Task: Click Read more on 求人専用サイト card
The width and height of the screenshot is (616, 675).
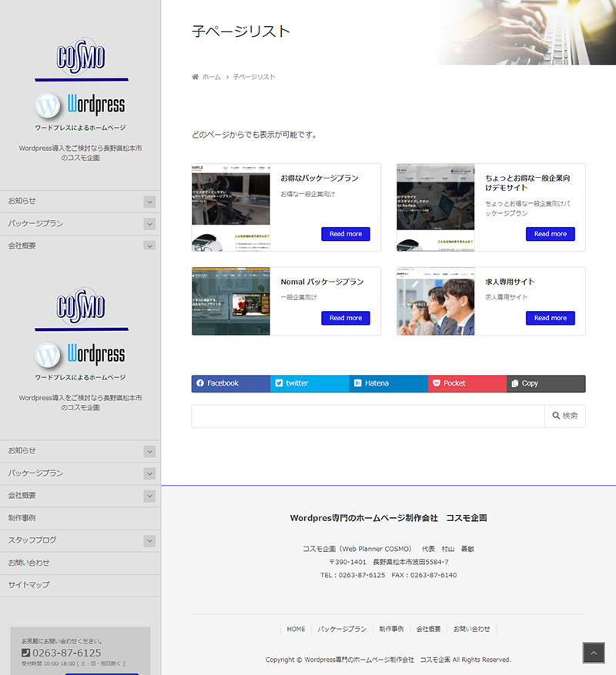Action: click(x=550, y=318)
